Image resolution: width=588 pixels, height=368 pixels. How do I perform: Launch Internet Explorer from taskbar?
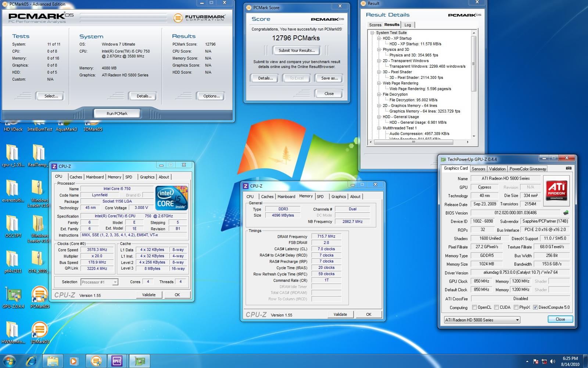31,361
